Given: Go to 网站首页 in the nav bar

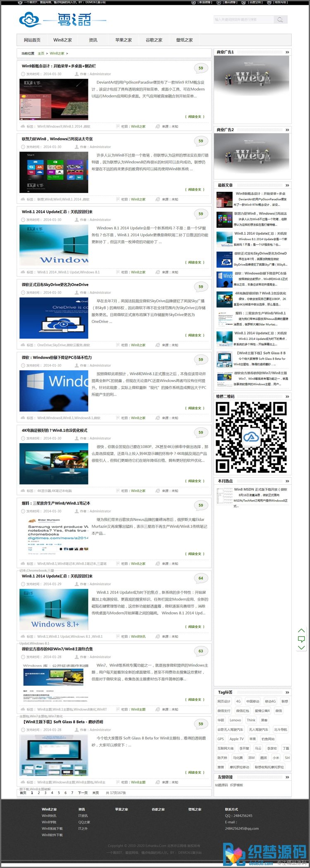Looking at the screenshot, I should (x=32, y=40).
